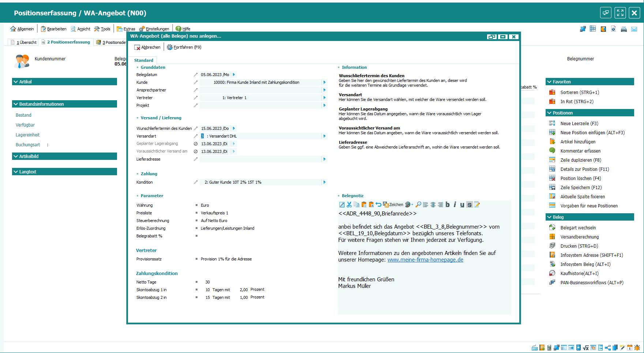Open the calendar icon in the status bar

pos(630,348)
